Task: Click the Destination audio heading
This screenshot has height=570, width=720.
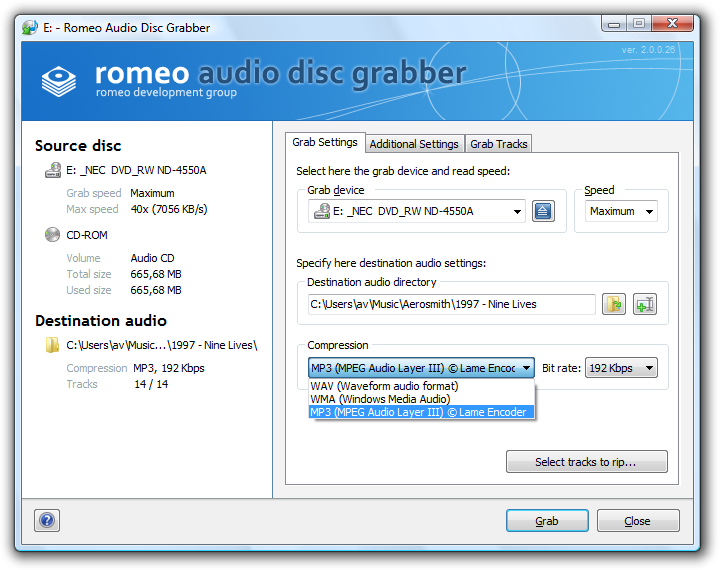Action: click(101, 321)
